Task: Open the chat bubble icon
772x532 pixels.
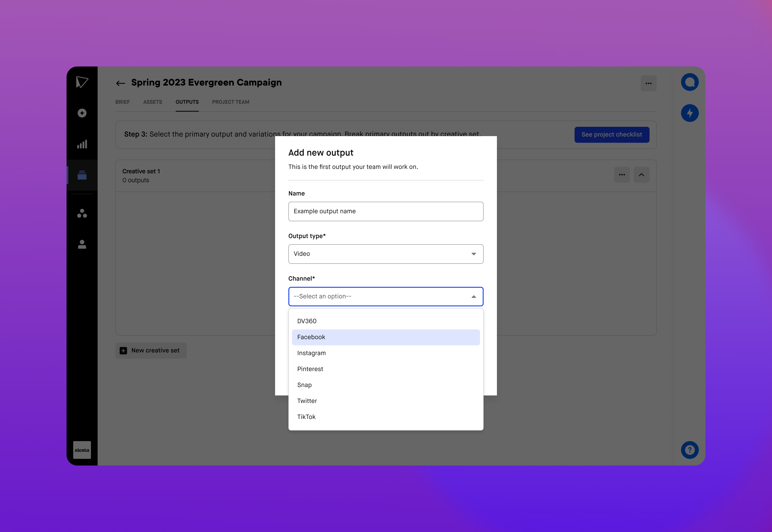Action: pyautogui.click(x=690, y=82)
